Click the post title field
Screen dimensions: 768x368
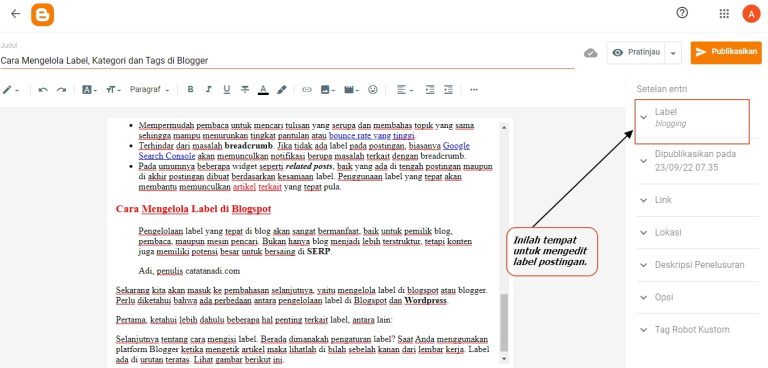tap(287, 60)
